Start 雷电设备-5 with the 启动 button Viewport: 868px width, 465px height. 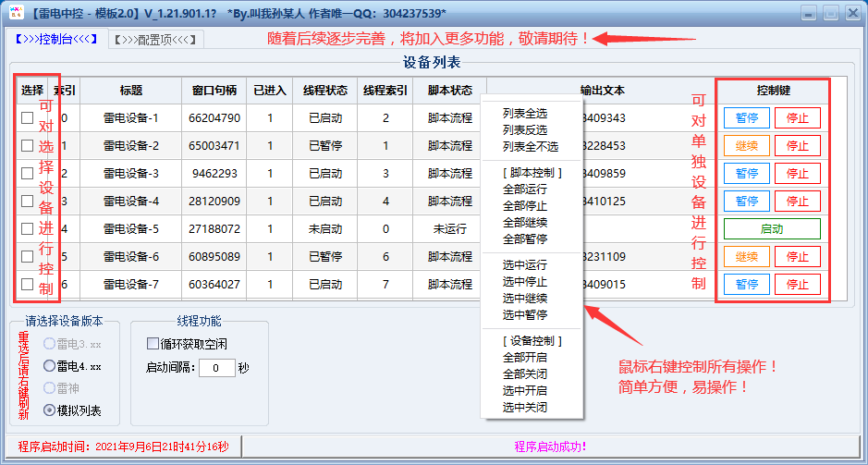pos(772,228)
